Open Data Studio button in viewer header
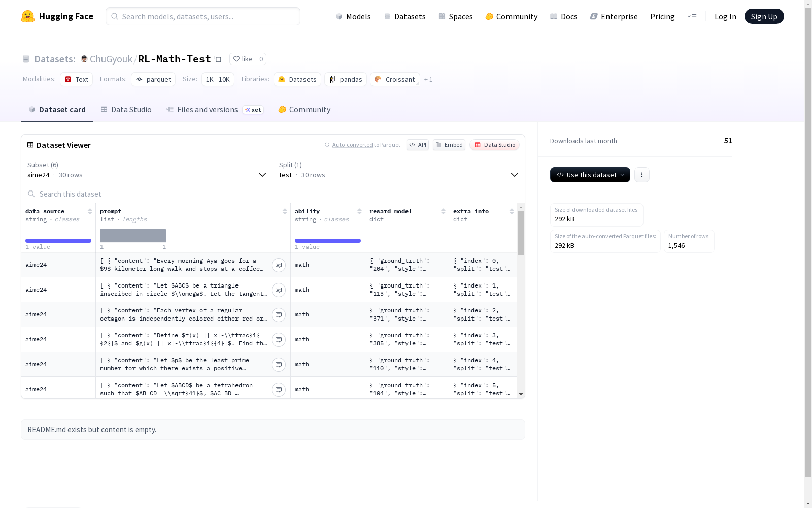This screenshot has height=508, width=812. point(495,145)
